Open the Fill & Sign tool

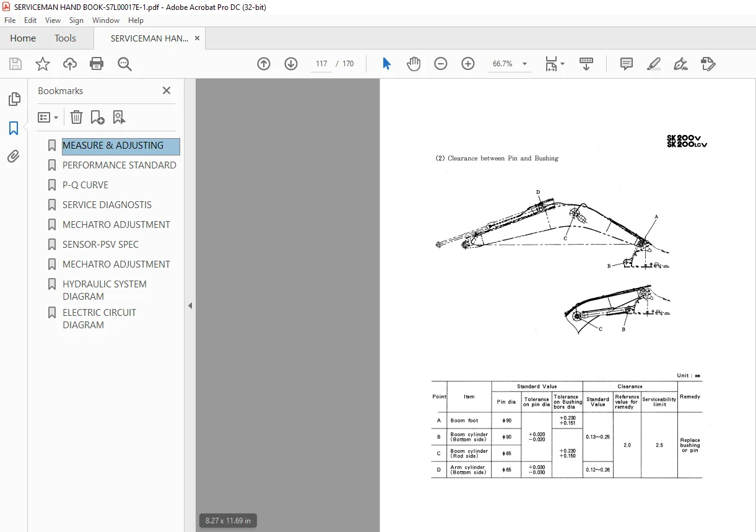681,64
